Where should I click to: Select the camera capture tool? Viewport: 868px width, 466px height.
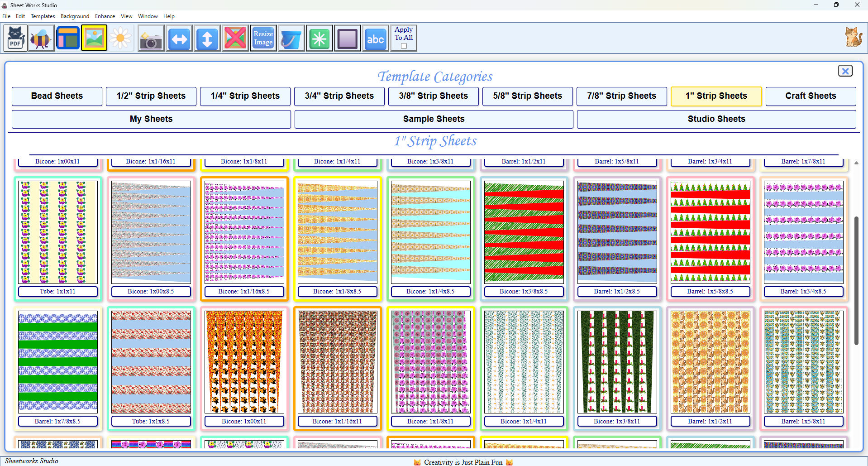tap(151, 38)
